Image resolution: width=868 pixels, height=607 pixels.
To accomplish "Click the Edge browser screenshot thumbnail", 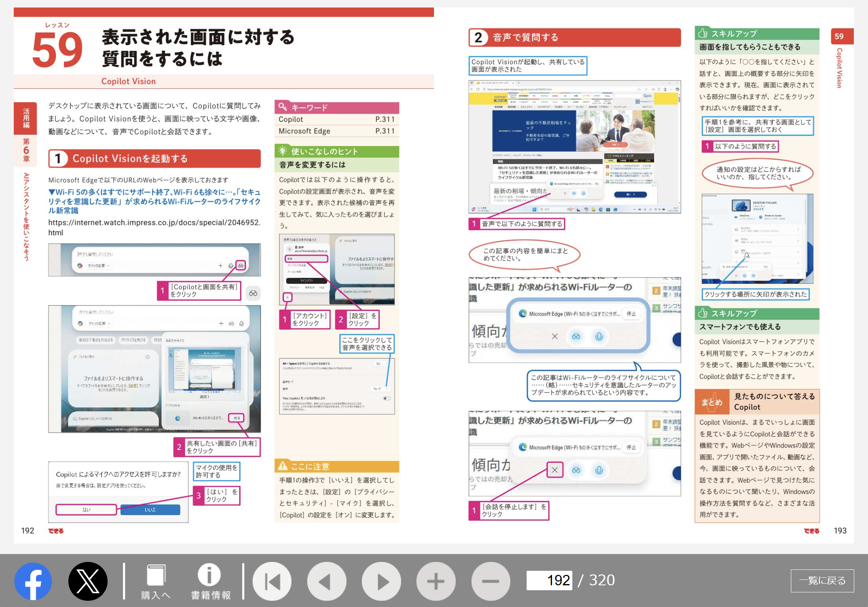I will 574,146.
